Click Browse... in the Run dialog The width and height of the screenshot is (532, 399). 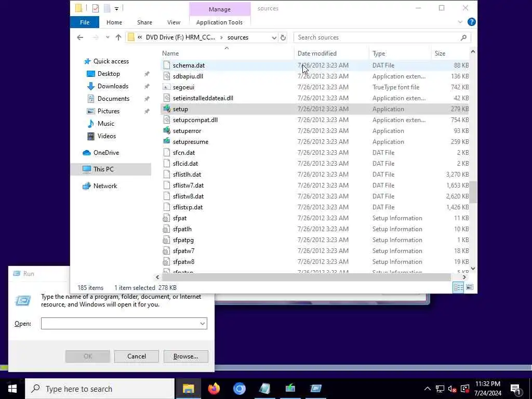tap(185, 356)
